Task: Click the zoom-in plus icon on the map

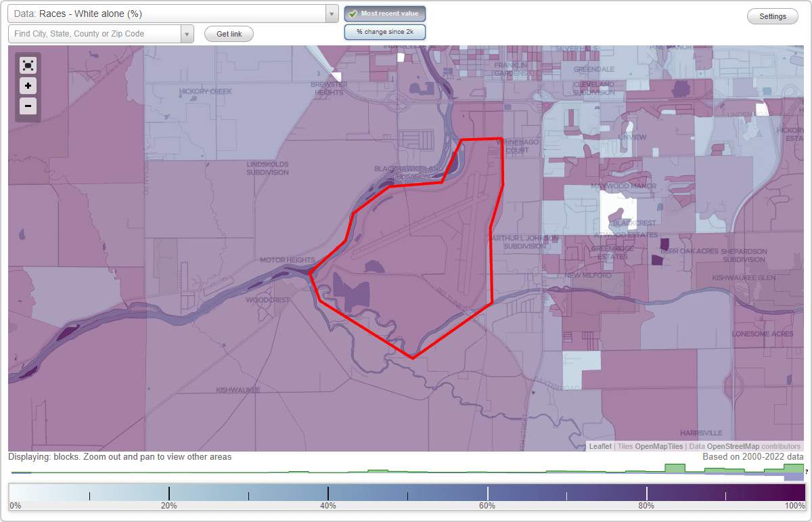Action: tap(28, 86)
